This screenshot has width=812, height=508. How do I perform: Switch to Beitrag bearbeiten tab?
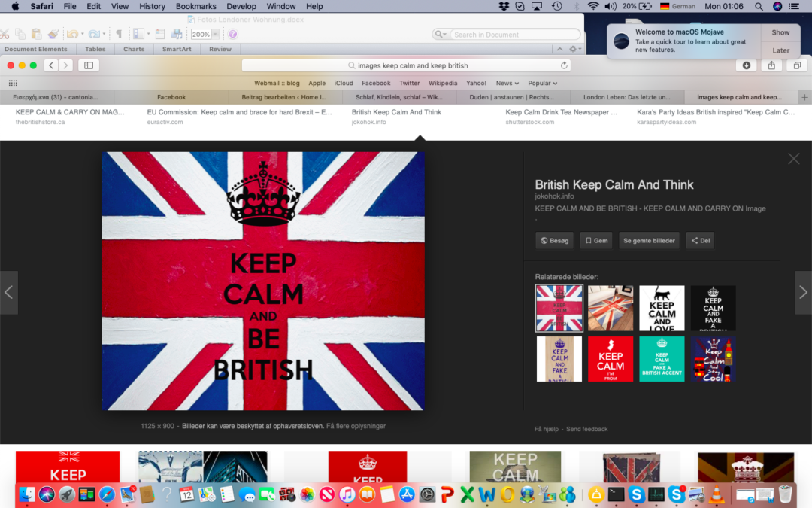(285, 97)
